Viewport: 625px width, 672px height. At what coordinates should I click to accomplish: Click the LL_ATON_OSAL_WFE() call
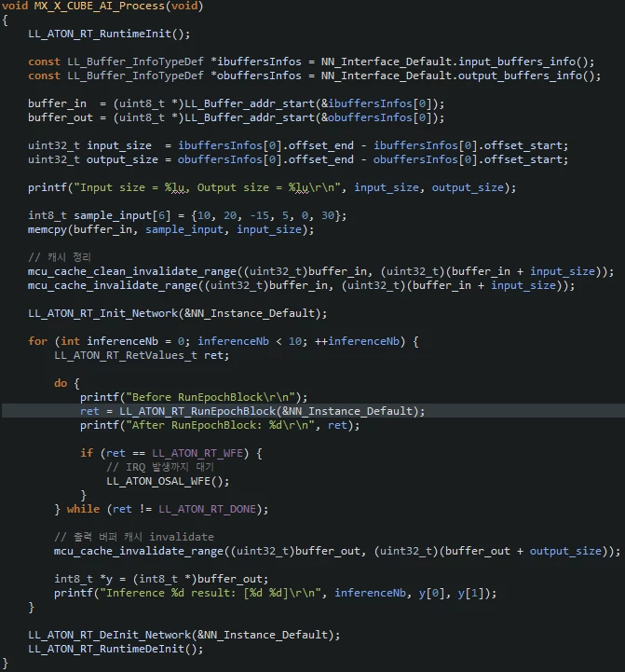(x=168, y=481)
